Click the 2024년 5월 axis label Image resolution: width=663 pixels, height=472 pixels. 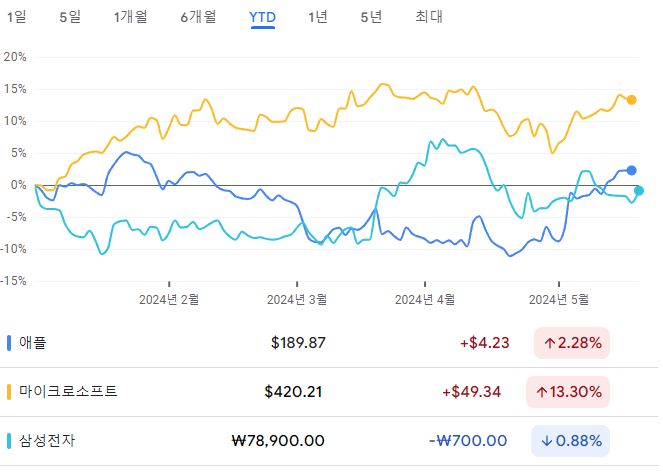coord(559,300)
